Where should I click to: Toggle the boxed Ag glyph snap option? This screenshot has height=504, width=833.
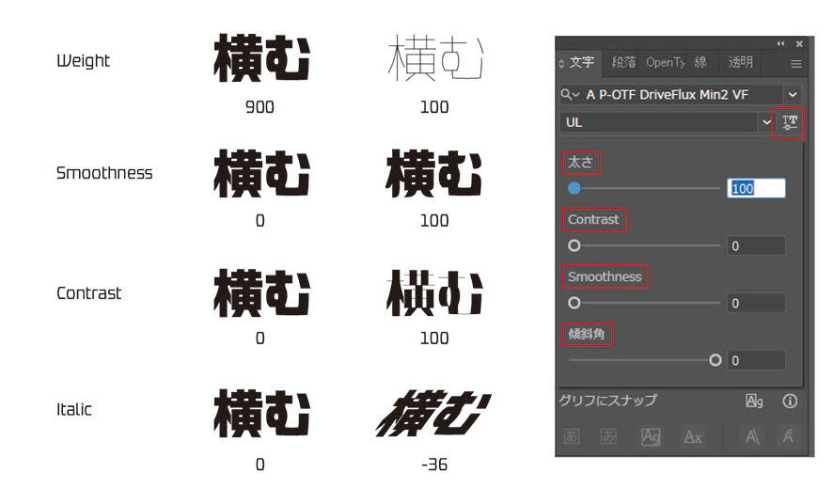tap(651, 437)
